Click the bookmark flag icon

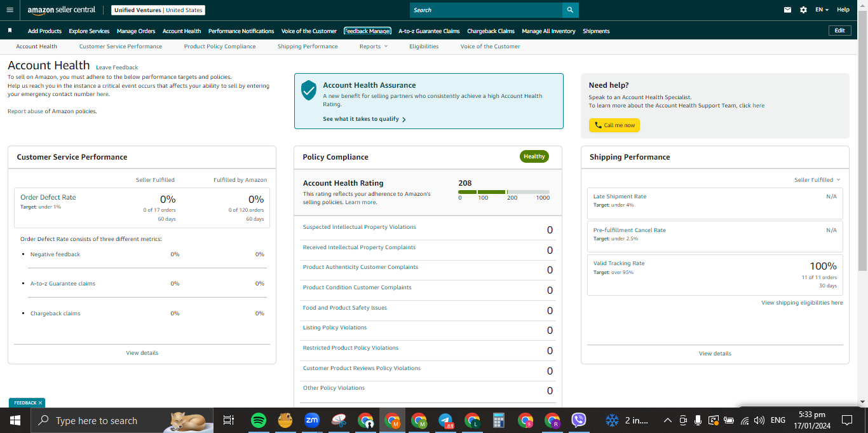tap(10, 31)
